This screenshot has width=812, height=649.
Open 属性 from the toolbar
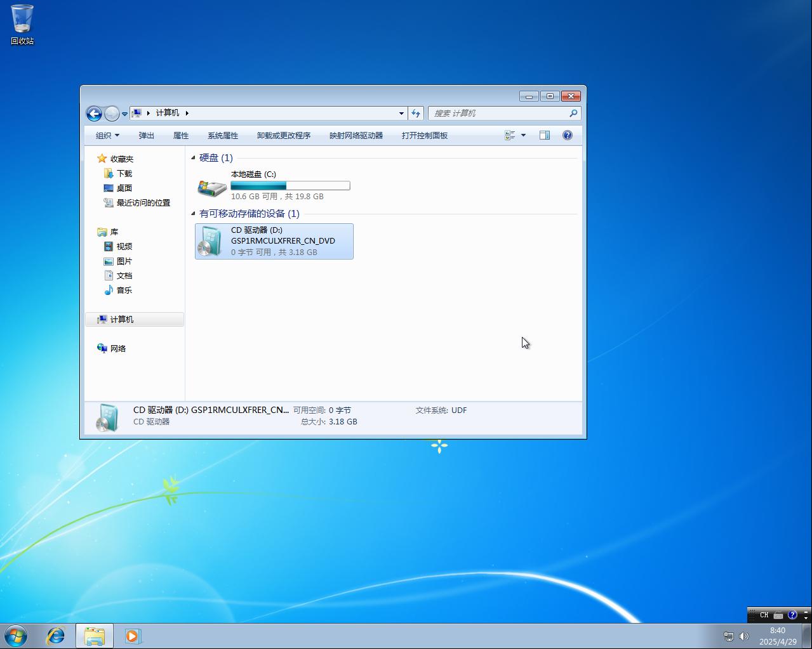point(181,135)
